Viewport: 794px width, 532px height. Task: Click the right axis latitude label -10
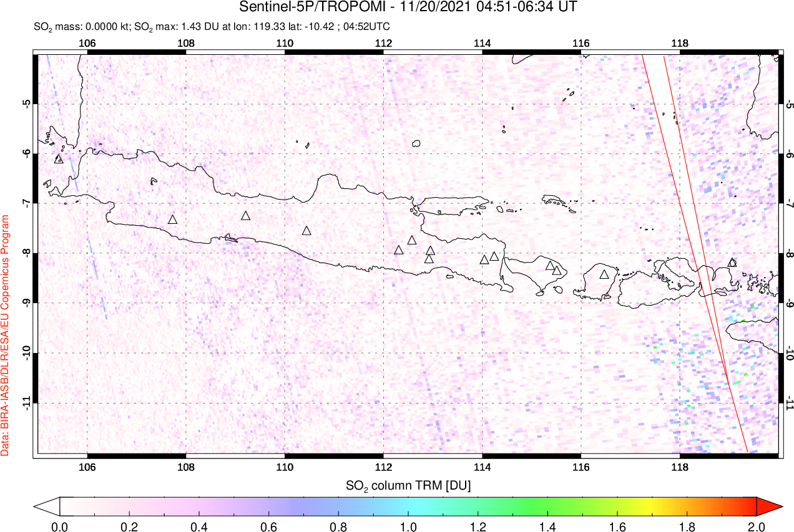789,353
